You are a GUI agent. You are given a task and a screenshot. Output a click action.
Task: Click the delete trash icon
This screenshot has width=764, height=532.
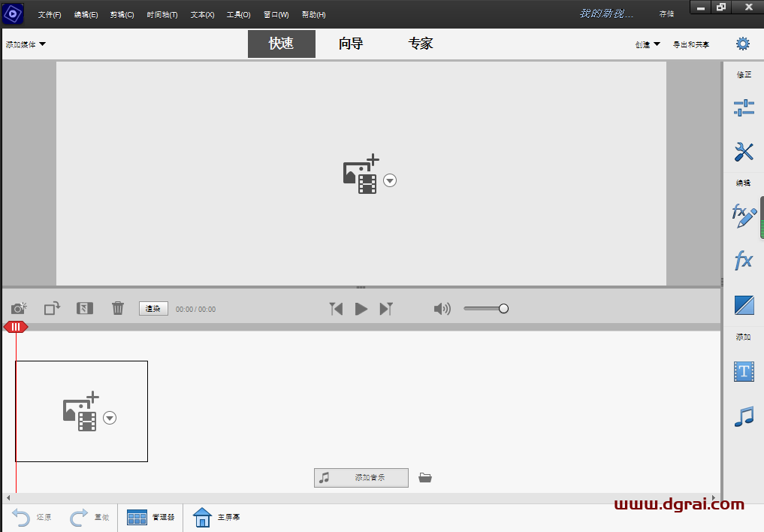click(117, 308)
